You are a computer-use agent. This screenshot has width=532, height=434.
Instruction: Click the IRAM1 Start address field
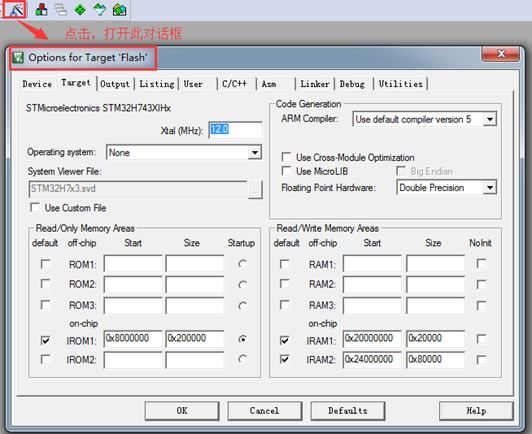[372, 339]
